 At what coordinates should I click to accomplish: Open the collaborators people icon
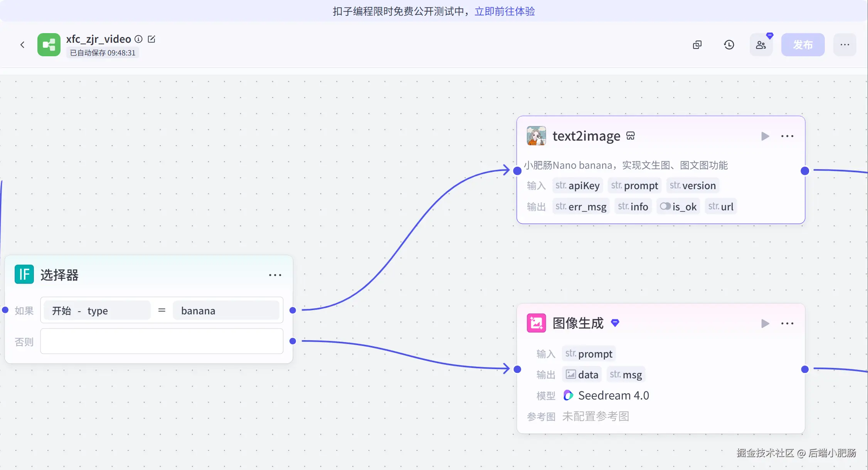coord(761,45)
